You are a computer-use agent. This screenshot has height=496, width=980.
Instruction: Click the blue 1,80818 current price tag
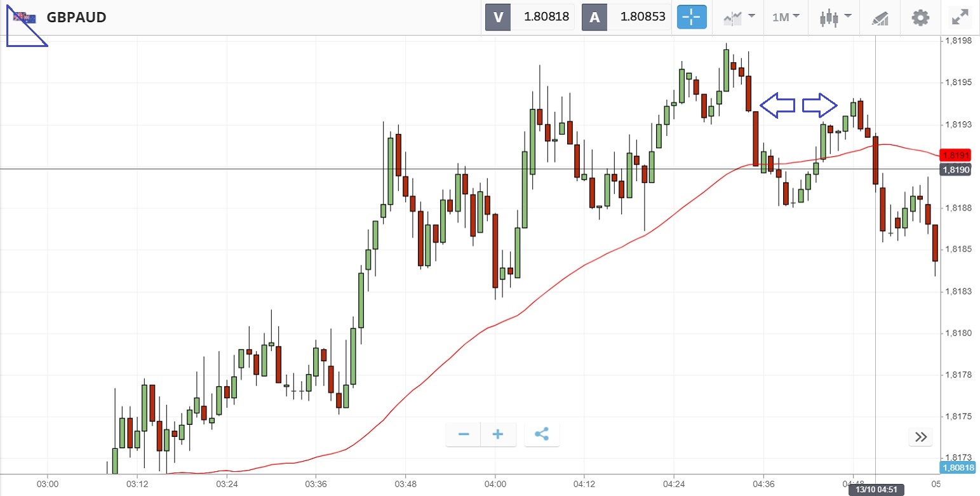coord(958,468)
